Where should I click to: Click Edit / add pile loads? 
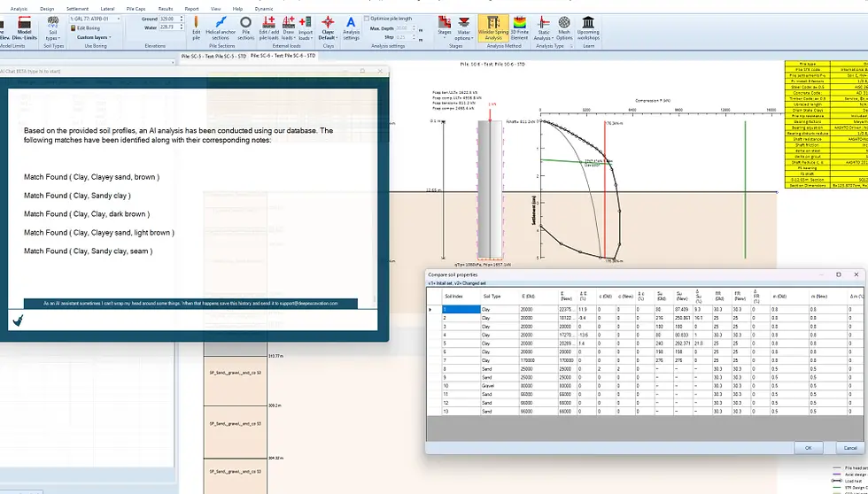coord(269,28)
